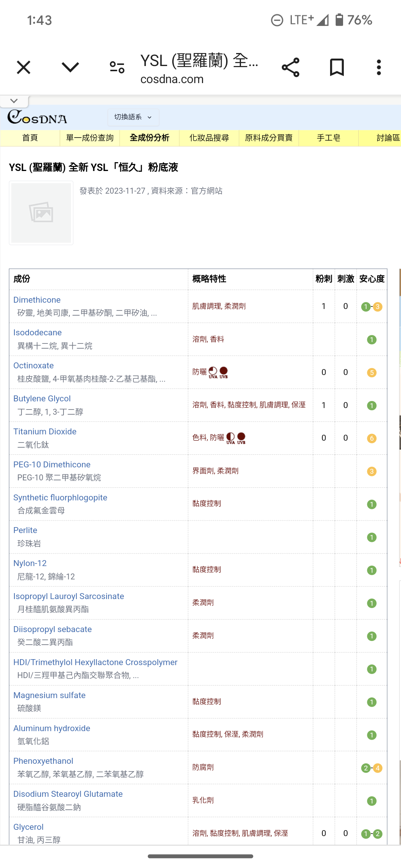Viewport: 401px width, 868px height.
Task: Open Butylene Glycol ingredient link
Action: tap(42, 399)
